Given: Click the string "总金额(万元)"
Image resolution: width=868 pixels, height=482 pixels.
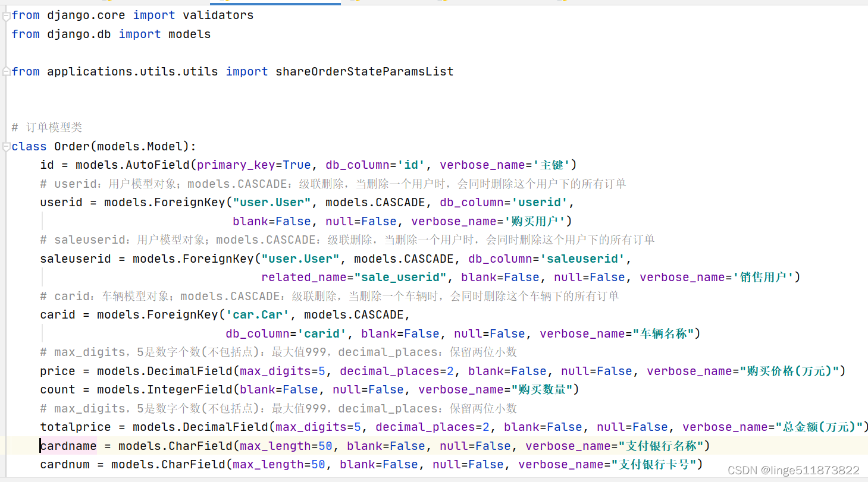Looking at the screenshot, I should pyautogui.click(x=820, y=427).
